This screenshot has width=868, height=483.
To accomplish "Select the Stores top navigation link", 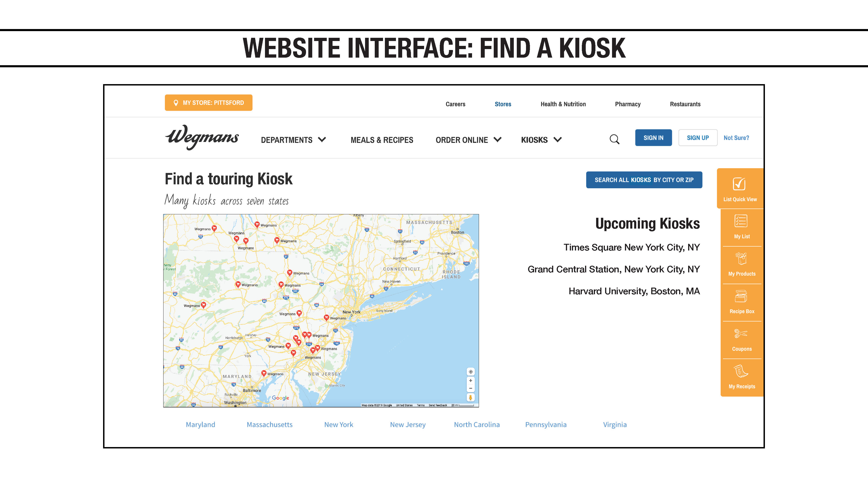I will click(x=502, y=104).
